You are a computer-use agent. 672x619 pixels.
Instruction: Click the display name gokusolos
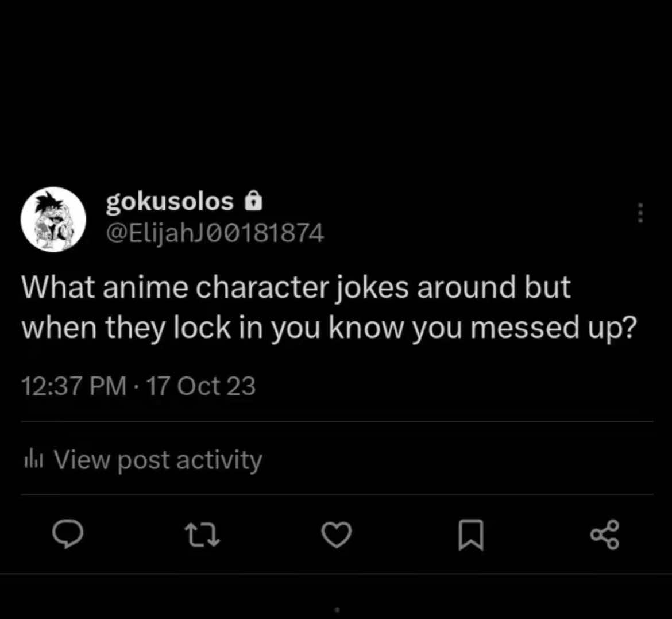pos(169,202)
